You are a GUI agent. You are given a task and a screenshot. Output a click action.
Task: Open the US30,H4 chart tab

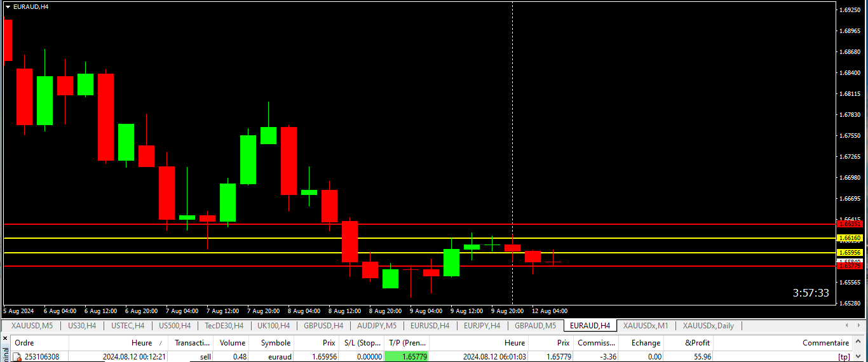(81, 326)
